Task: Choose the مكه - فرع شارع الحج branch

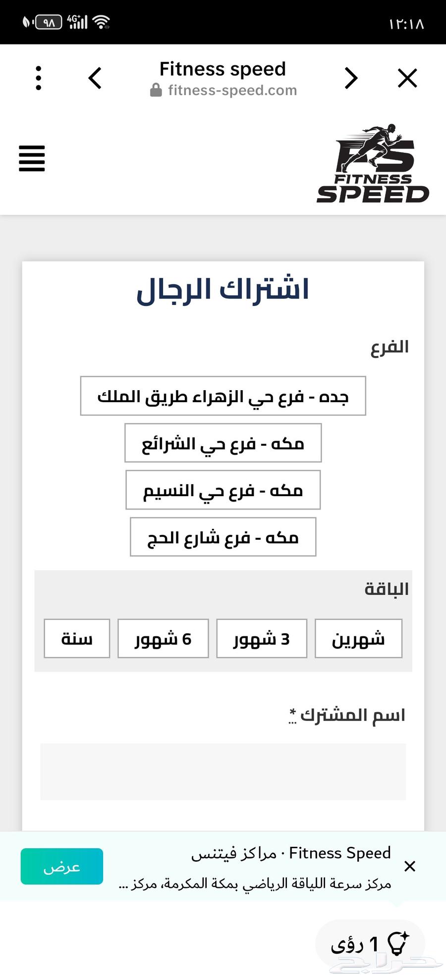Action: 223,537
